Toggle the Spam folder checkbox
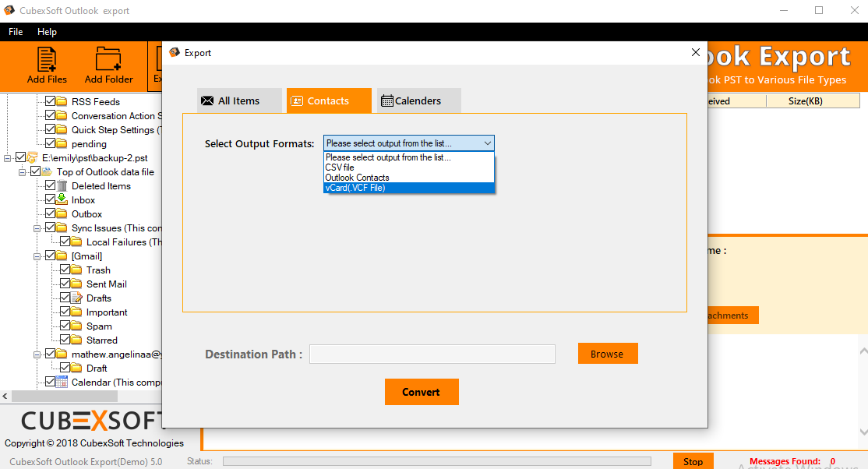Viewport: 868px width, 469px height. 65,326
